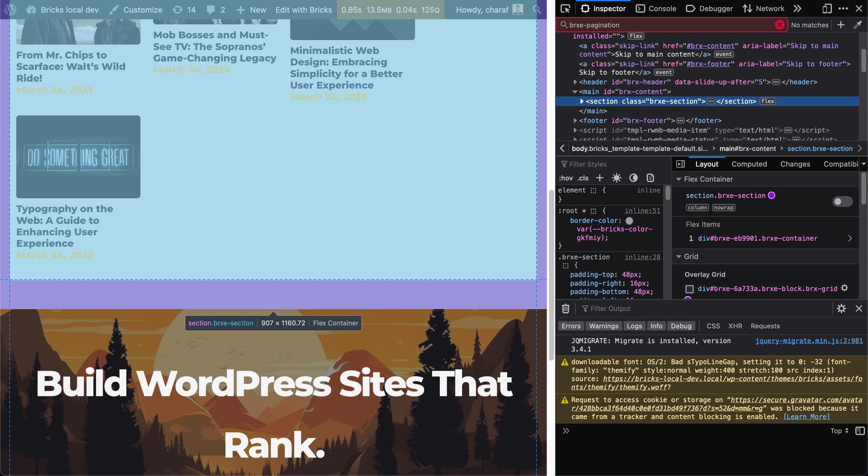Switch to the Network tab
The width and height of the screenshot is (868, 476).
pos(764,9)
